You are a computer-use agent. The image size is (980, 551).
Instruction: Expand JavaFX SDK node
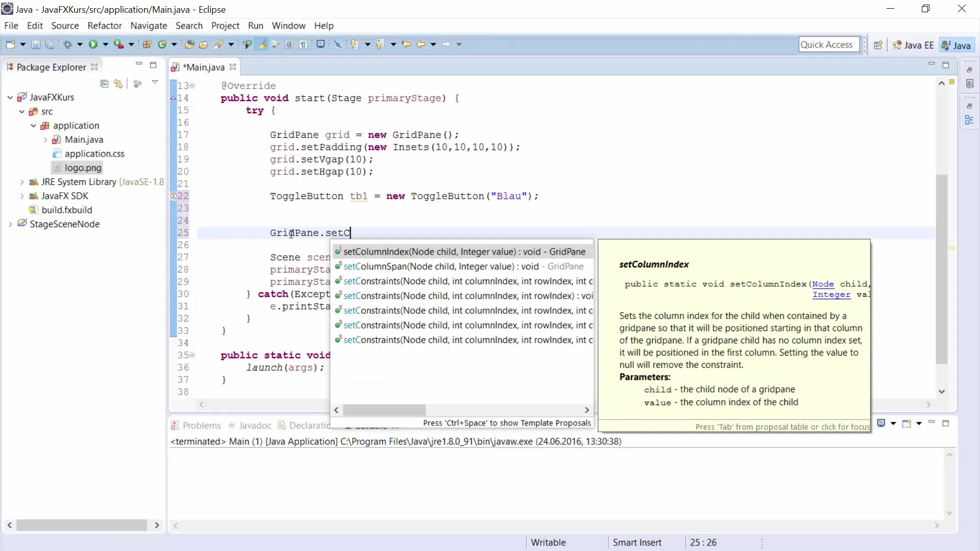(21, 196)
